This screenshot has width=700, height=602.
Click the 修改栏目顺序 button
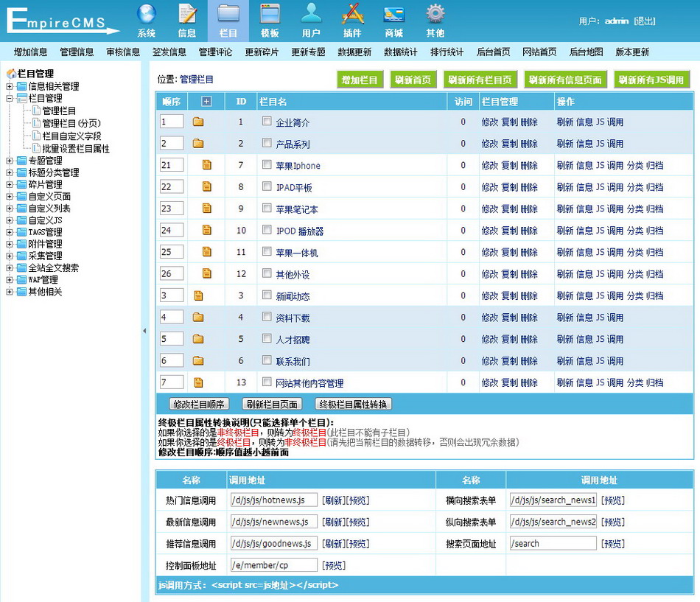pos(199,405)
